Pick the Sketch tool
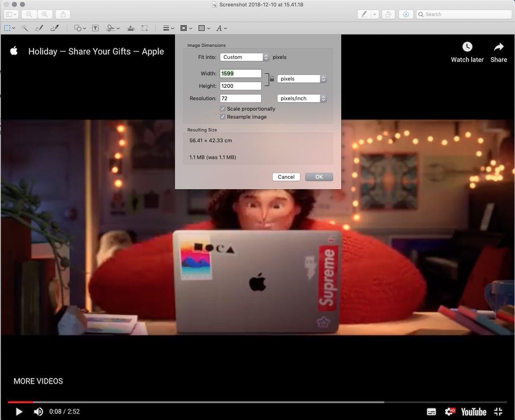This screenshot has width=515, height=420. [x=39, y=28]
